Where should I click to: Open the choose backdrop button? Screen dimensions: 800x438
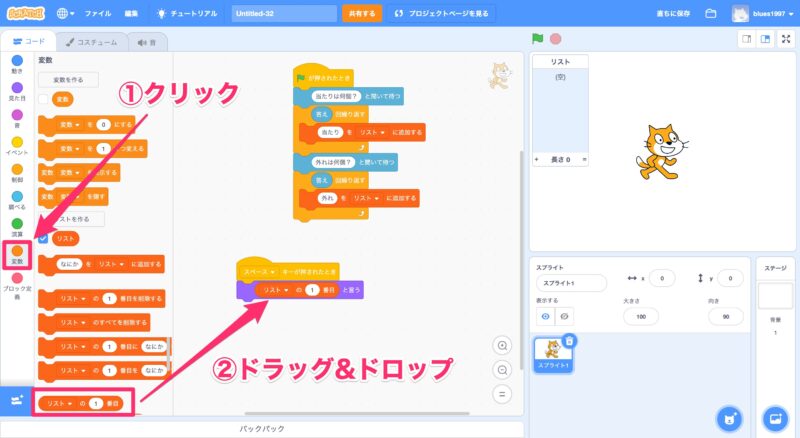774,416
